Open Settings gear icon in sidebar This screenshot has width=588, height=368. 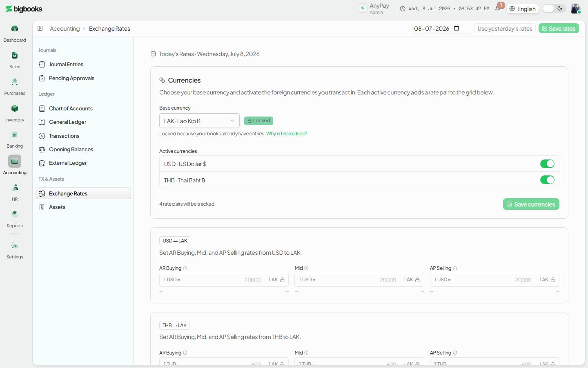tap(15, 245)
